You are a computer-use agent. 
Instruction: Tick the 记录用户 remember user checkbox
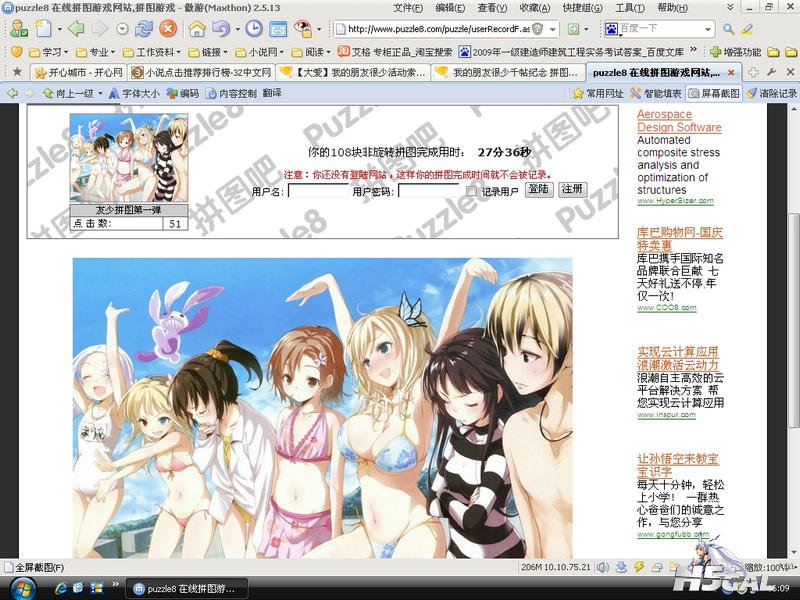[x=472, y=190]
